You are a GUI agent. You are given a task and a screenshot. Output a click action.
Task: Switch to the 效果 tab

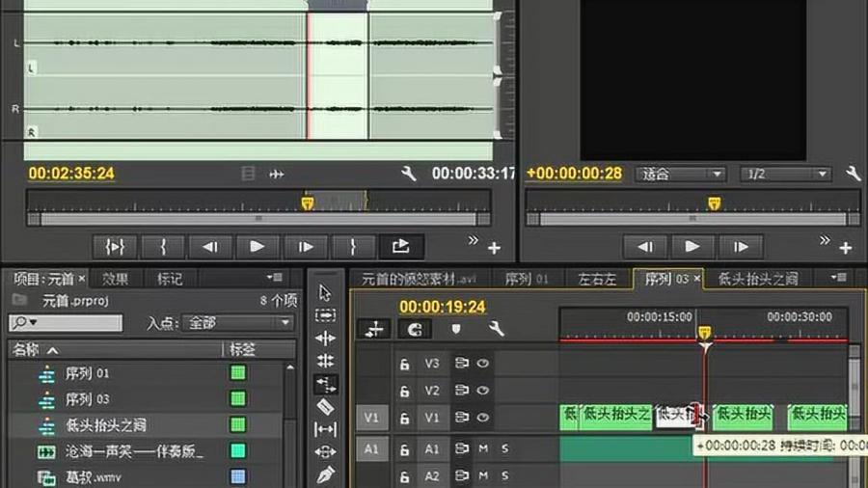[x=115, y=279]
